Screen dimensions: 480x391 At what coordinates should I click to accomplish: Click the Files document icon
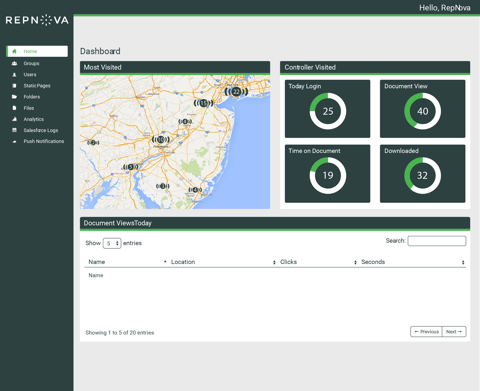pyautogui.click(x=14, y=108)
